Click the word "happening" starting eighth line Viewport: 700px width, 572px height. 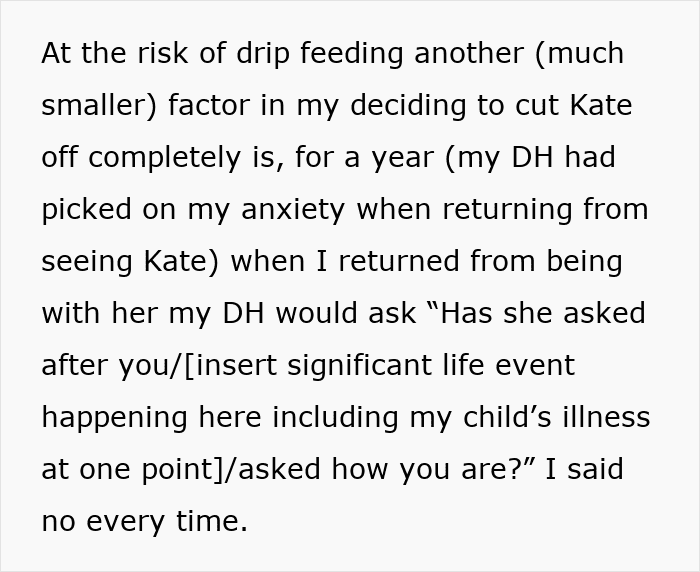click(x=114, y=418)
